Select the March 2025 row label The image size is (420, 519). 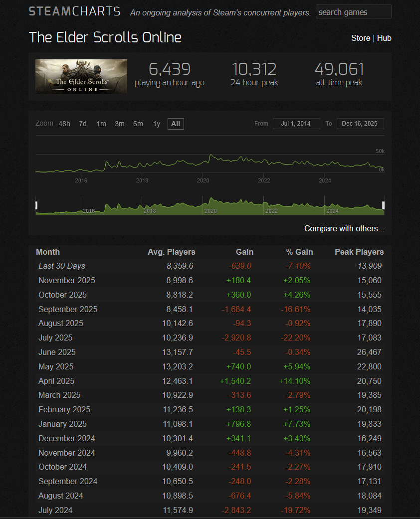point(59,395)
